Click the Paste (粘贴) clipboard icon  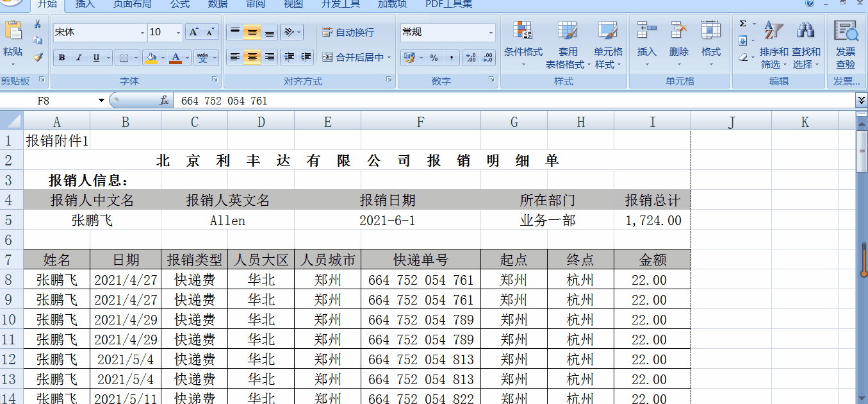12,30
